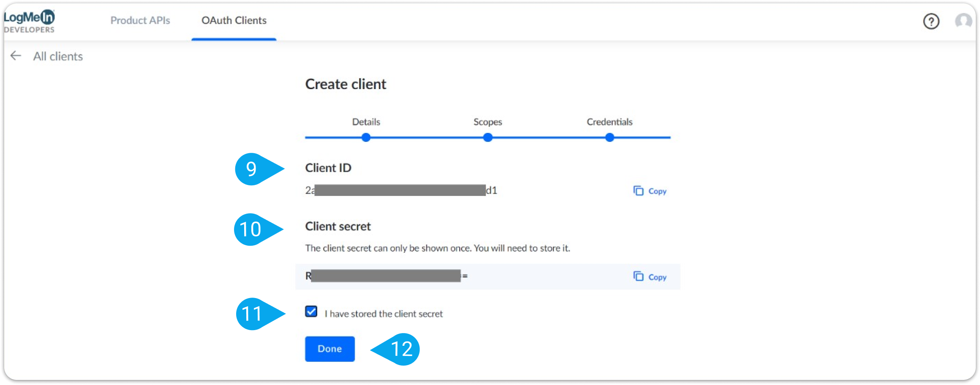
Task: Click the "I have stored the client secret" label
Action: tap(383, 314)
